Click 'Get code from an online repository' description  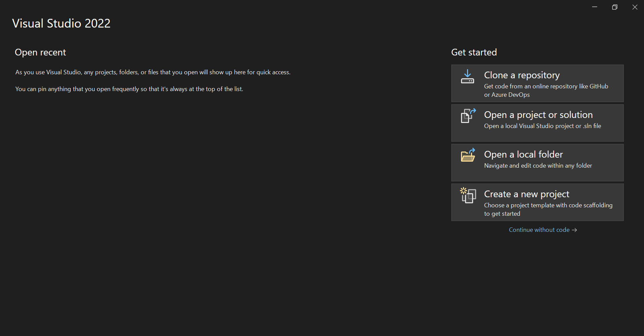pyautogui.click(x=546, y=90)
